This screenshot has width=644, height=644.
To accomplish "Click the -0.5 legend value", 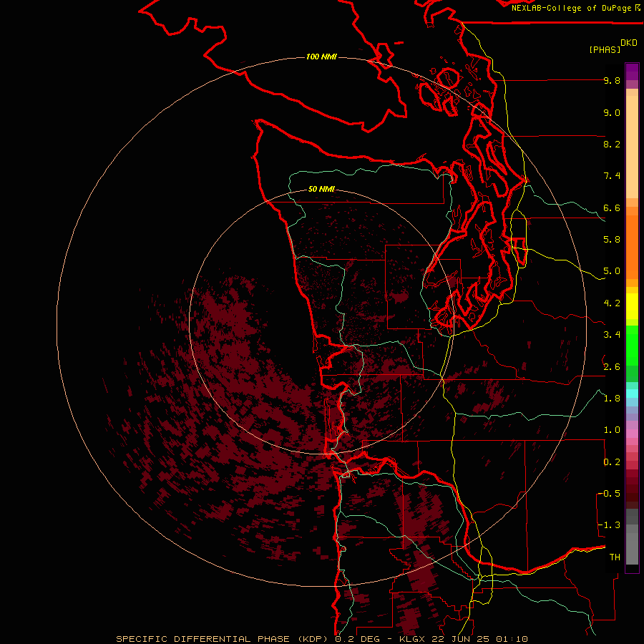I will (609, 494).
